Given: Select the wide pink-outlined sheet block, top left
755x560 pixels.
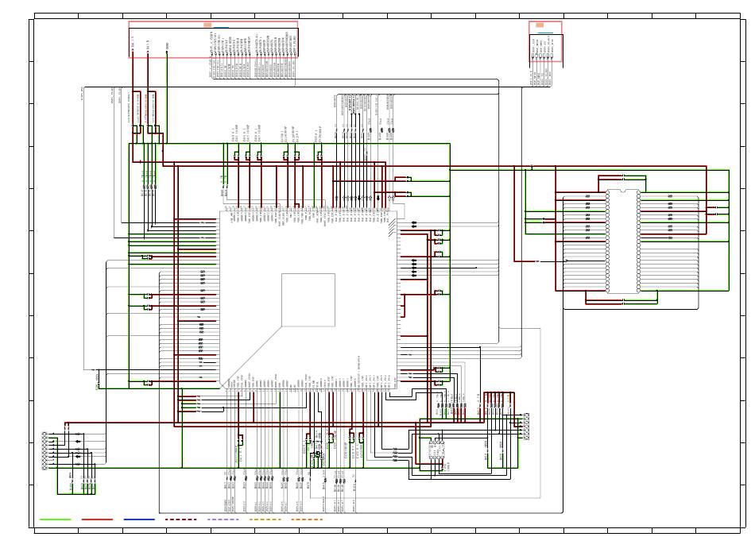Looking at the screenshot, I should [x=213, y=40].
